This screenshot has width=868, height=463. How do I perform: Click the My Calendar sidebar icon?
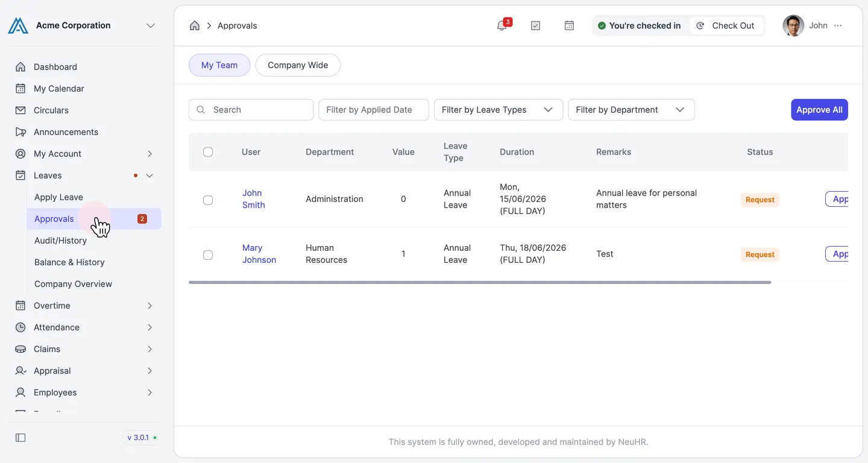pos(20,89)
